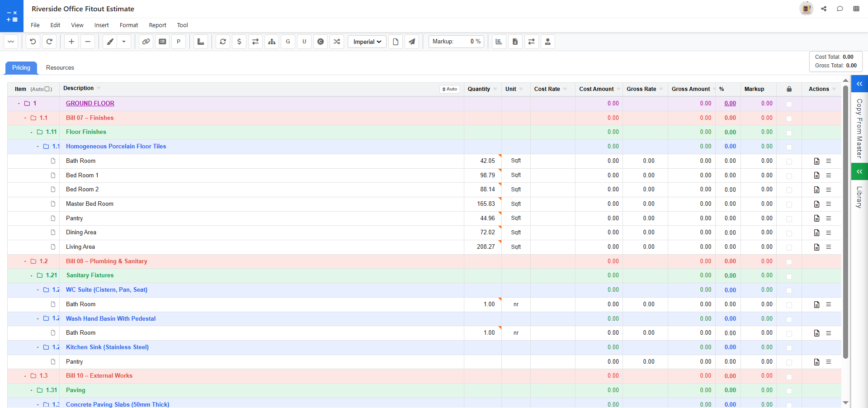
Task: Open notes document icon for Bed Room 2 row
Action: 816,190
